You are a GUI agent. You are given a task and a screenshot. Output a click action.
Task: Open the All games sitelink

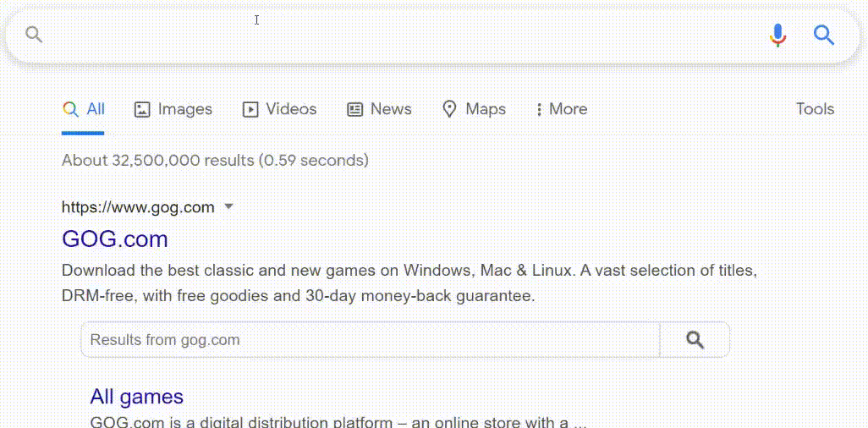point(137,397)
